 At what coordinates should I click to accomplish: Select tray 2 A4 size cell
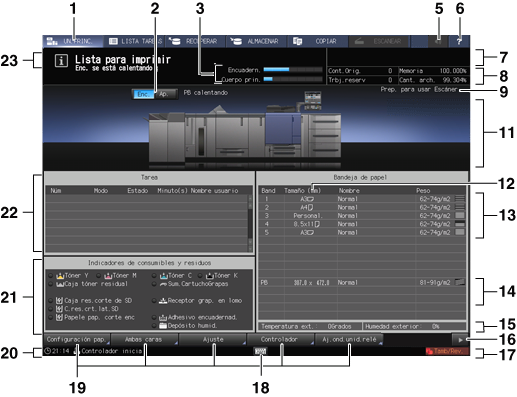310,207
